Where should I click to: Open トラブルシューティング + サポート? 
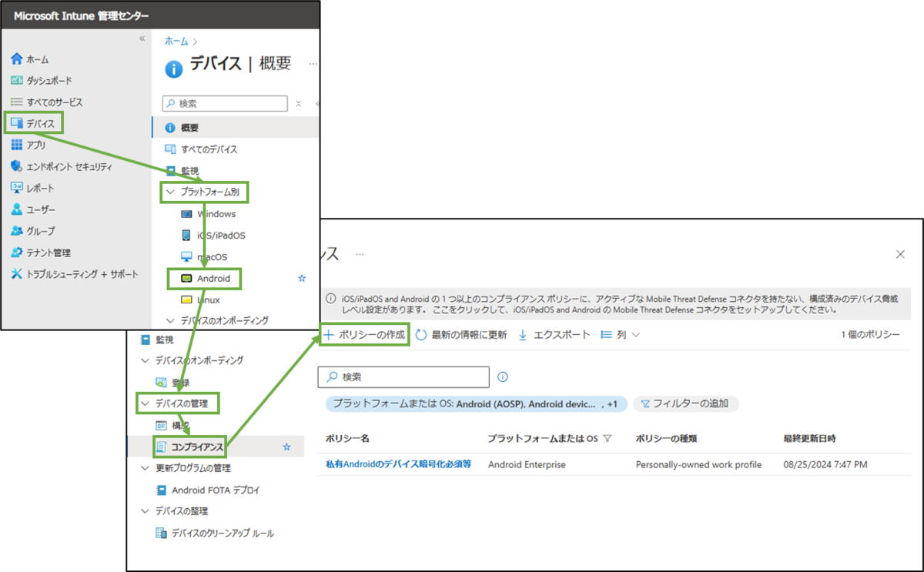(x=75, y=274)
